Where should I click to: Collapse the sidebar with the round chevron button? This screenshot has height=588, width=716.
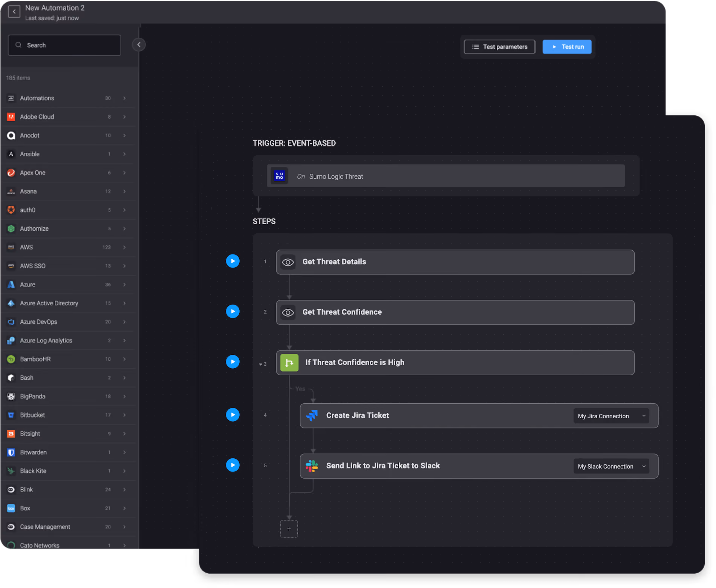coord(139,45)
